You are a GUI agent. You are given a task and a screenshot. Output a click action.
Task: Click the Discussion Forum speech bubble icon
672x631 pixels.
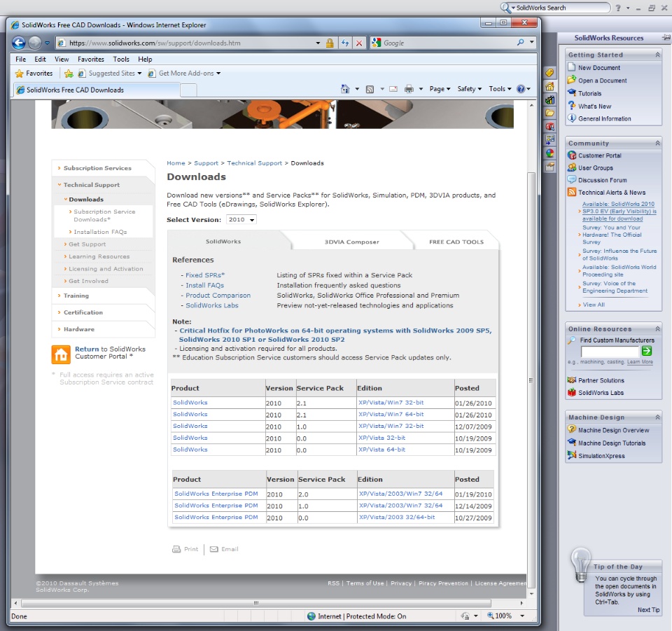click(x=572, y=179)
